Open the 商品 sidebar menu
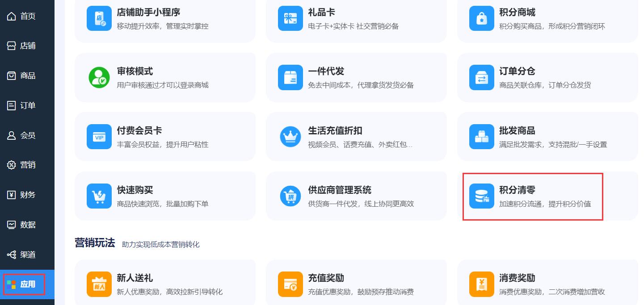This screenshot has height=305, width=644. (27, 75)
